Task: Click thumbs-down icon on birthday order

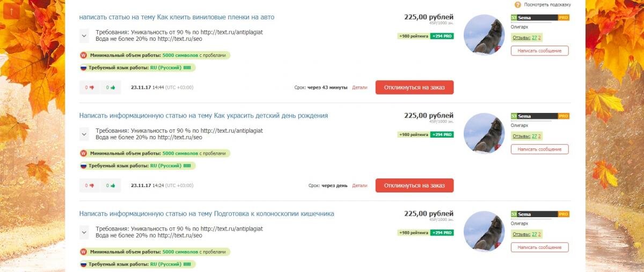Action: [92, 186]
